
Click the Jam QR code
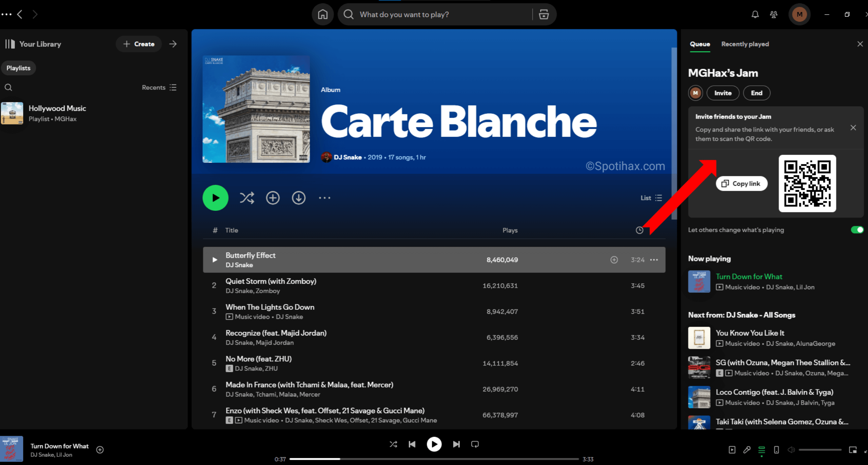[x=807, y=184]
